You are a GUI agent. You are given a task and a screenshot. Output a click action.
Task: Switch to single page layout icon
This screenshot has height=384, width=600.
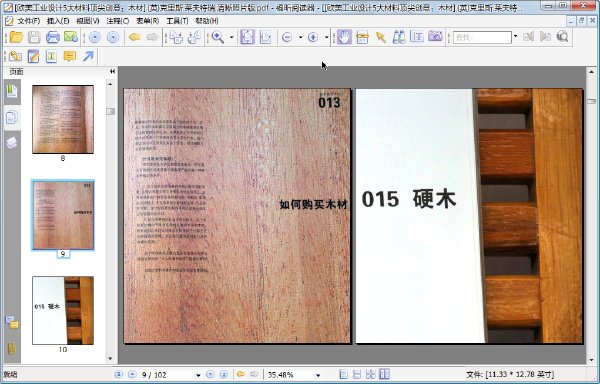(344, 374)
